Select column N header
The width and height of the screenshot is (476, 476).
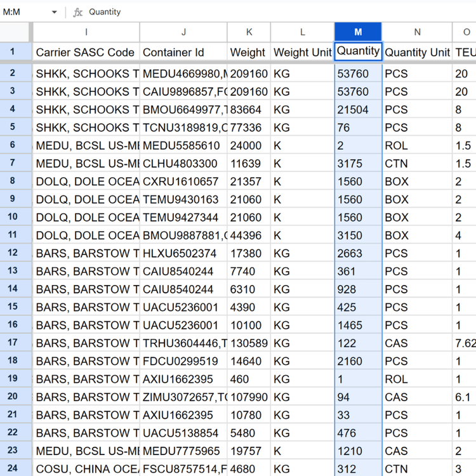point(417,32)
